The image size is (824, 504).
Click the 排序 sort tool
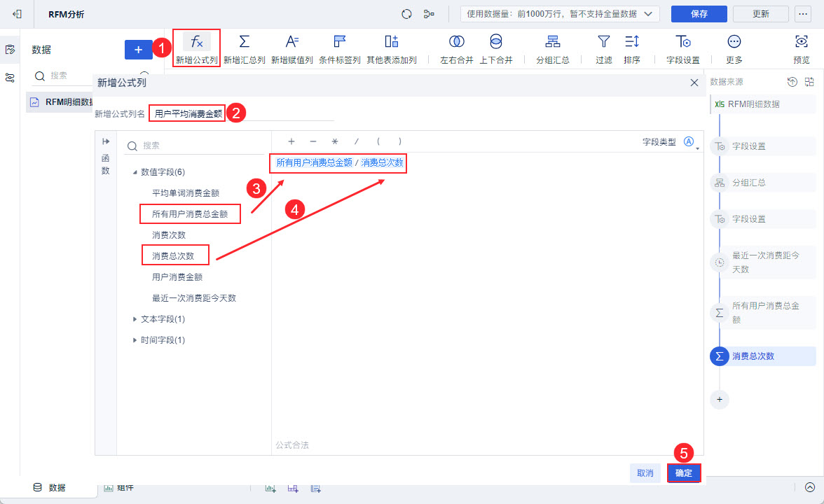(x=632, y=41)
